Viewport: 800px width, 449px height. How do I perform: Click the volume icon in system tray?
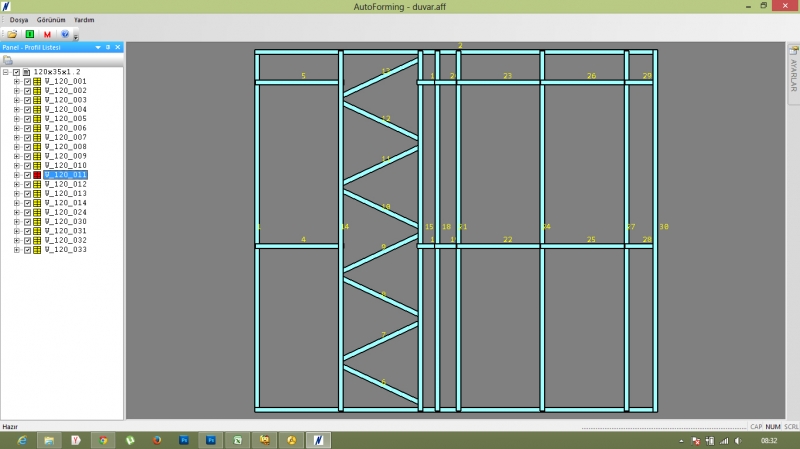click(738, 441)
